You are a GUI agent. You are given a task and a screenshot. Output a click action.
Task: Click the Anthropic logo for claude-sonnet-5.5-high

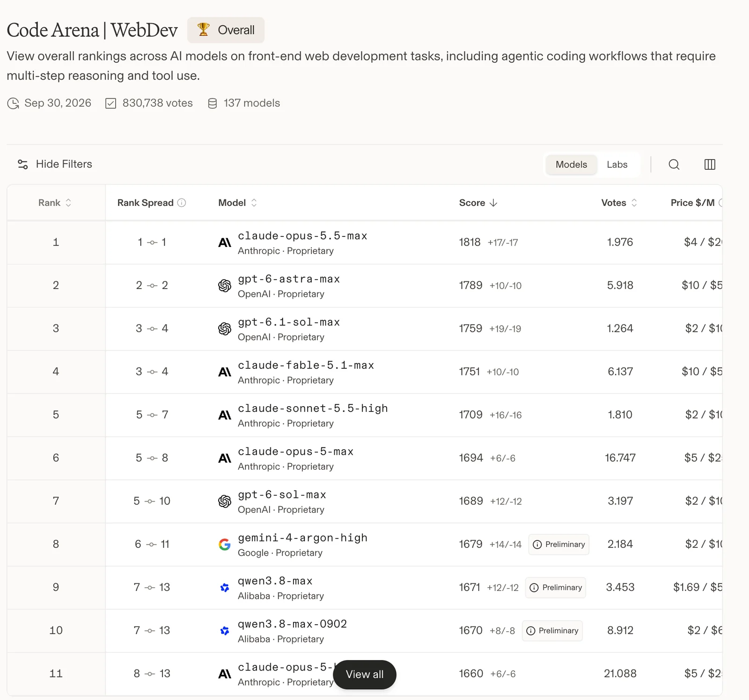225,415
